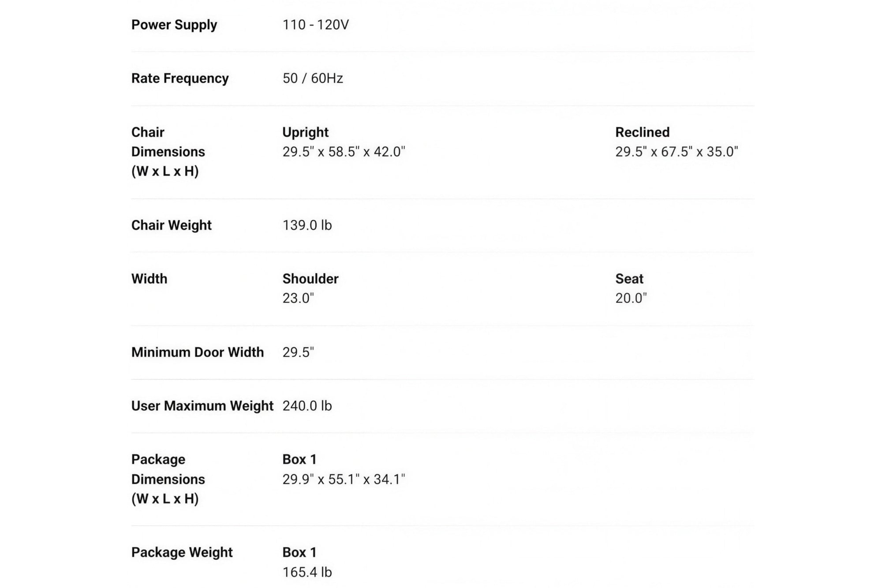Screen dimensions: 882x588
Task: Click the Shoulder width heading
Action: click(310, 279)
